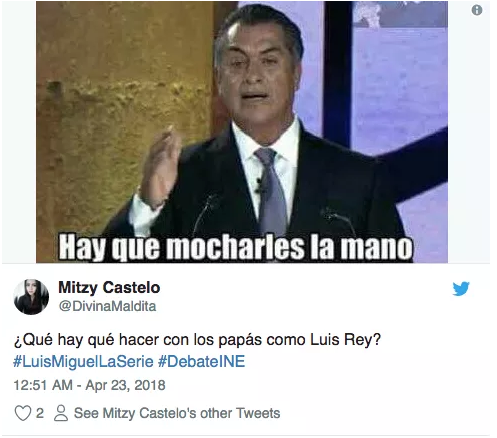Open the @DivinaMaldita handle link
Screen dimensions: 497x438
point(107,306)
